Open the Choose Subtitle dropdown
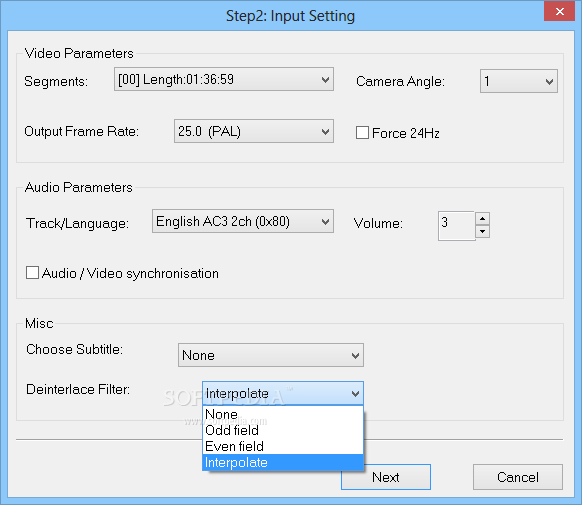The height and width of the screenshot is (505, 582). [271, 355]
